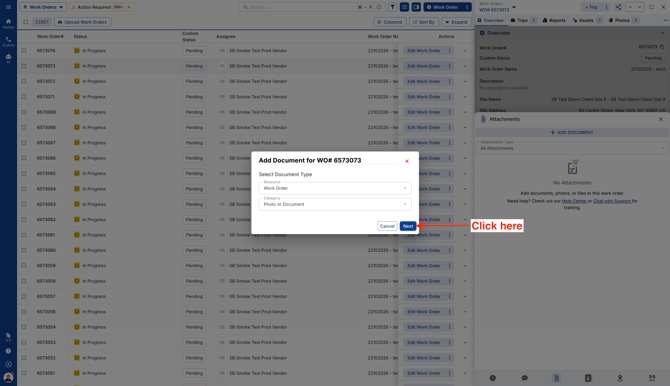The height and width of the screenshot is (386, 670).
Task: Open kebab menu beside + Trip
Action: (x=606, y=7)
